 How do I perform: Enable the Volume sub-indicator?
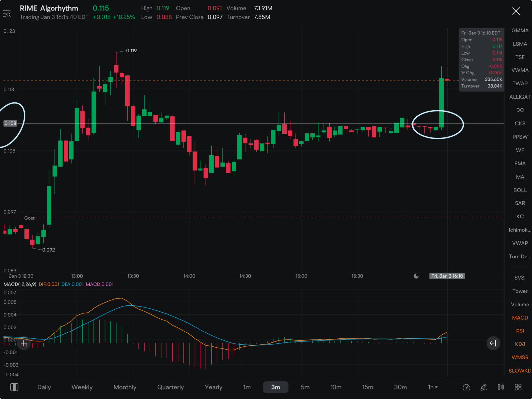[x=520, y=304]
